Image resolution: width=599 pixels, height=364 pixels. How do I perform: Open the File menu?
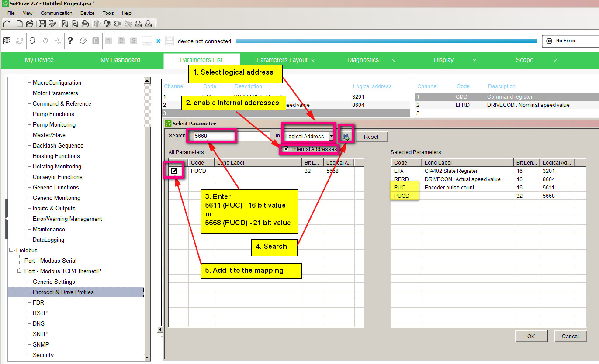[x=11, y=13]
